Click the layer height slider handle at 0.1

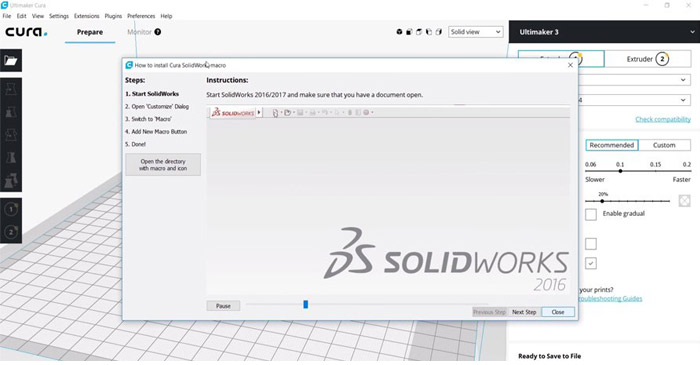click(x=620, y=171)
